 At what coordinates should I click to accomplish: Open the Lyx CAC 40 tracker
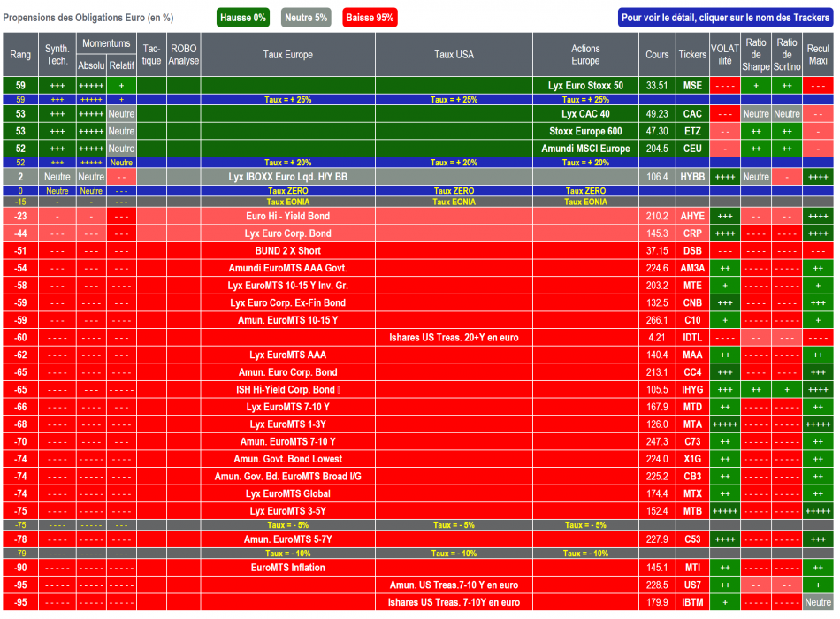tap(585, 114)
